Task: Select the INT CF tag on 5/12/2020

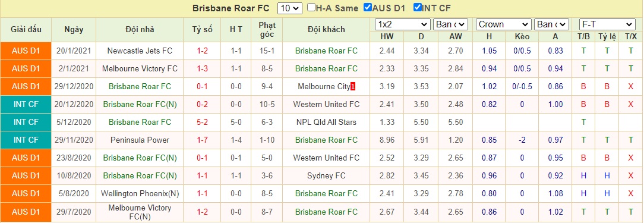Action: click(26, 122)
